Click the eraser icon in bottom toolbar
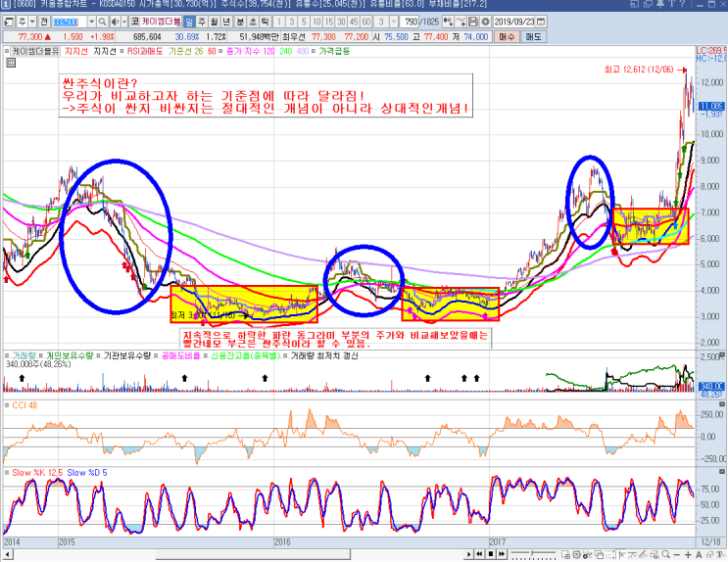Image resolution: width=728 pixels, height=562 pixels. (710, 554)
